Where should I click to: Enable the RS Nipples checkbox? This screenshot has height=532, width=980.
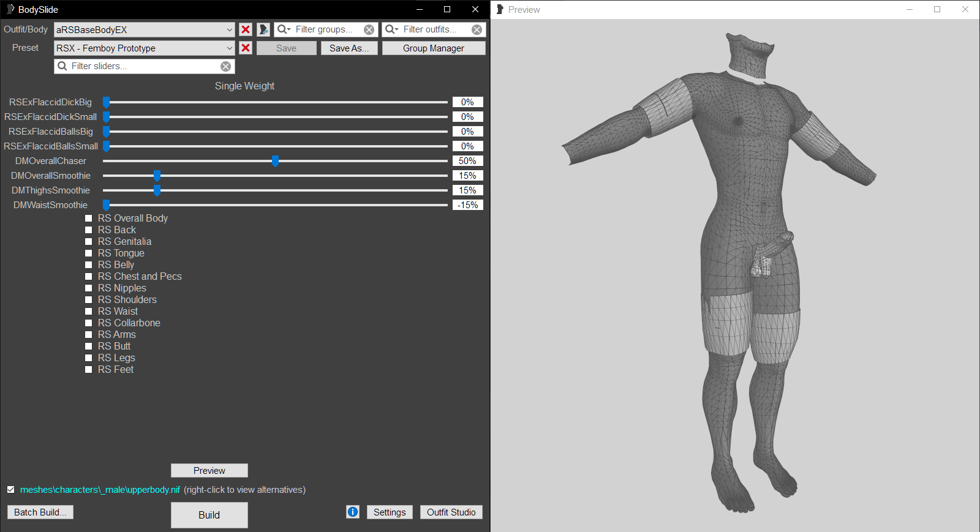[89, 288]
